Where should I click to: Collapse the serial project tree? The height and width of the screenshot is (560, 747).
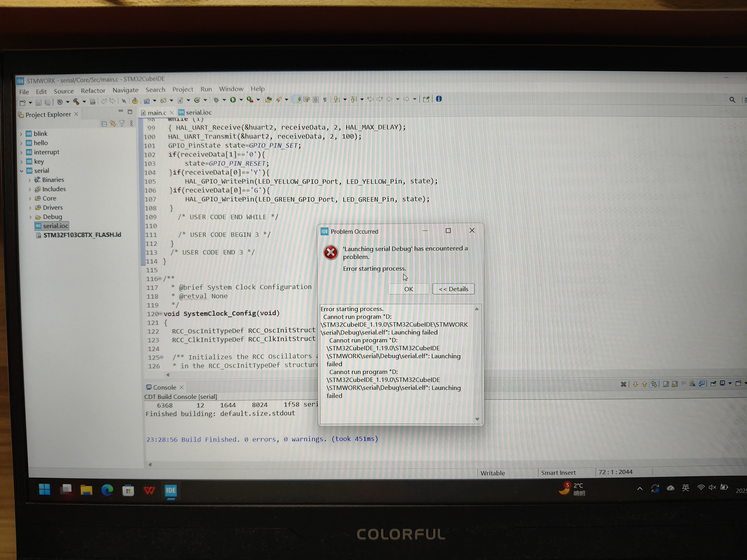(x=21, y=171)
